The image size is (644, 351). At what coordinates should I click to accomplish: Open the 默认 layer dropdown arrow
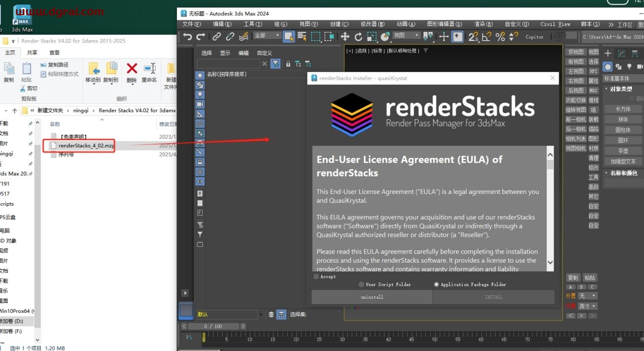pos(262,315)
